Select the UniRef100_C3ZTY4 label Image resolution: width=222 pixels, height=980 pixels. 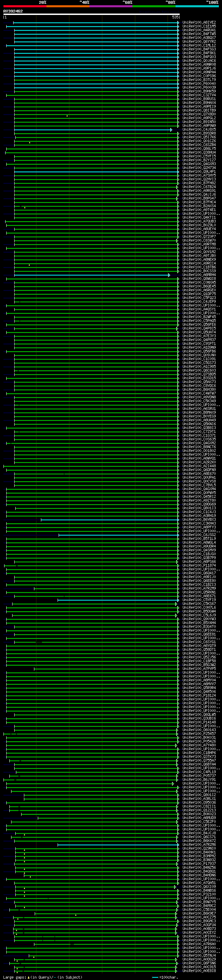(199, 95)
